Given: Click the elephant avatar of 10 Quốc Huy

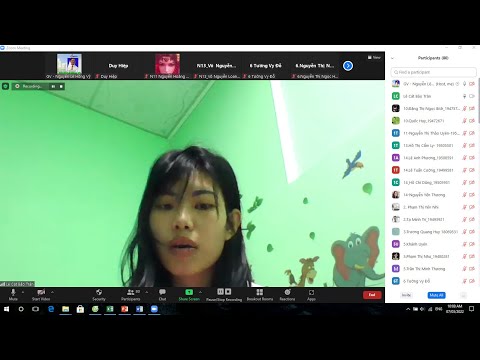Looking at the screenshot, I should click(x=396, y=121).
